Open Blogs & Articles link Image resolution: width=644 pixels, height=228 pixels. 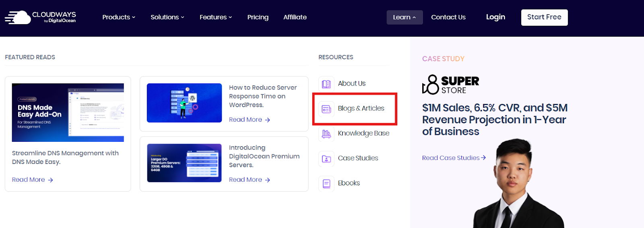tap(361, 108)
